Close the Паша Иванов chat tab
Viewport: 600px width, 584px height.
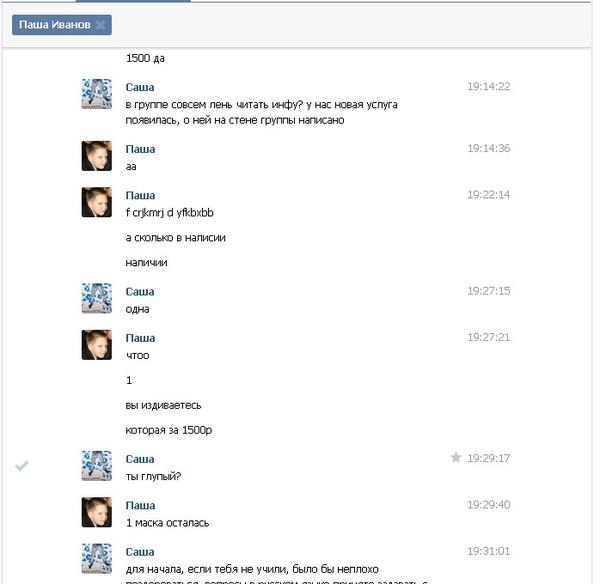101,25
